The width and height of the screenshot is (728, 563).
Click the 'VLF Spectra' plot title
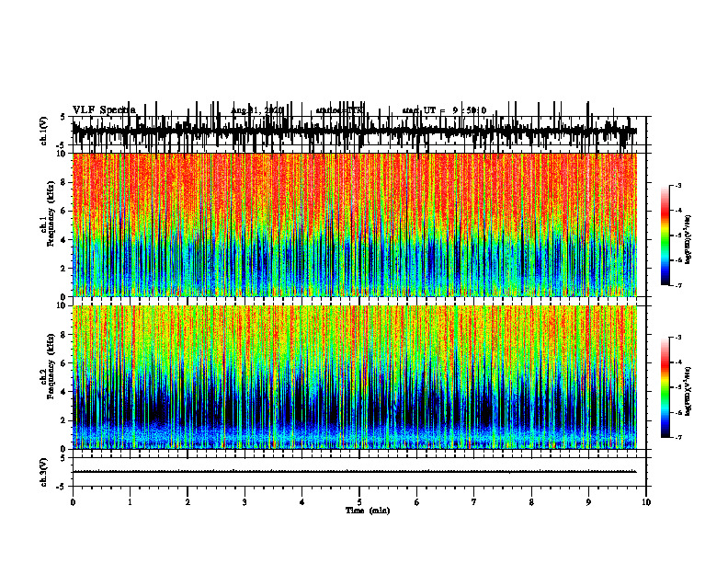tap(105, 110)
